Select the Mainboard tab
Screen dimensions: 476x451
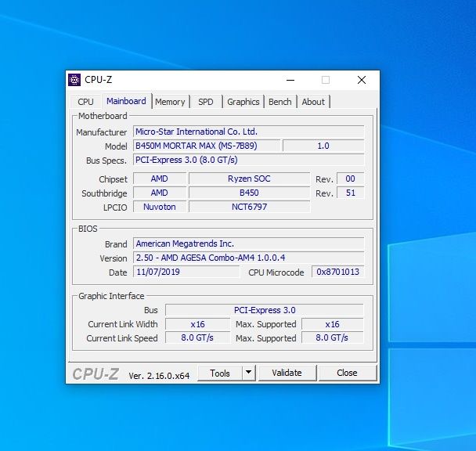[x=126, y=101]
